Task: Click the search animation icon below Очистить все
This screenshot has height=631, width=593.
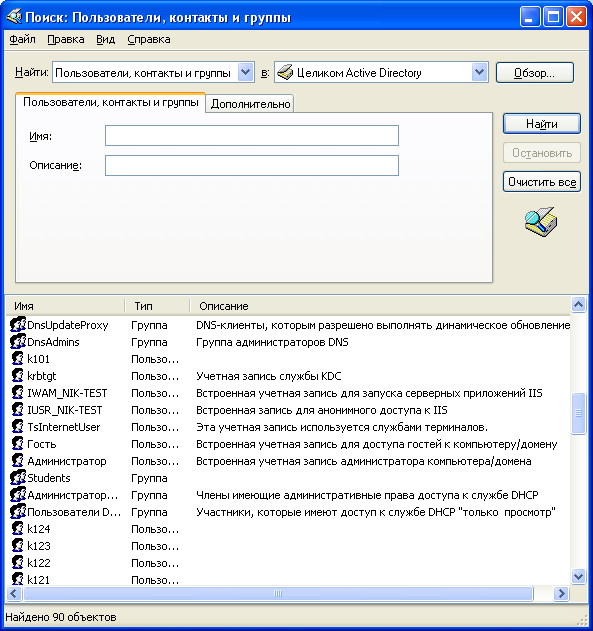Action: [x=541, y=222]
